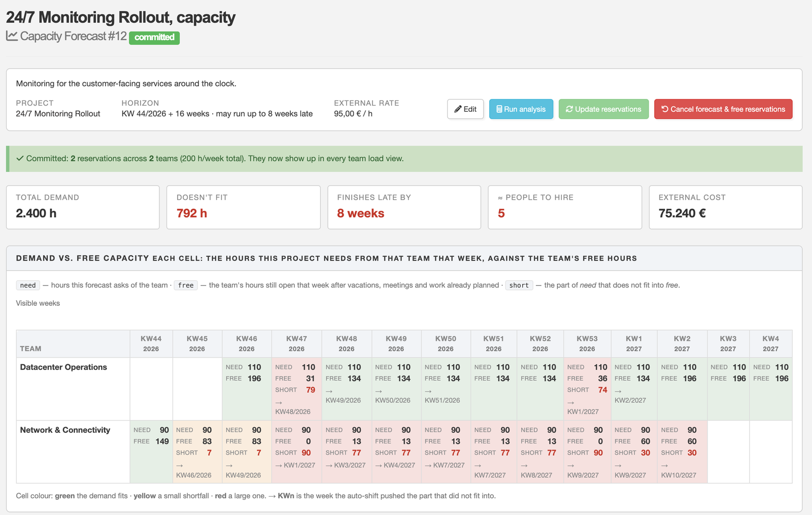
Task: Click the 8 weeks Finishes Late By value
Action: point(361,213)
